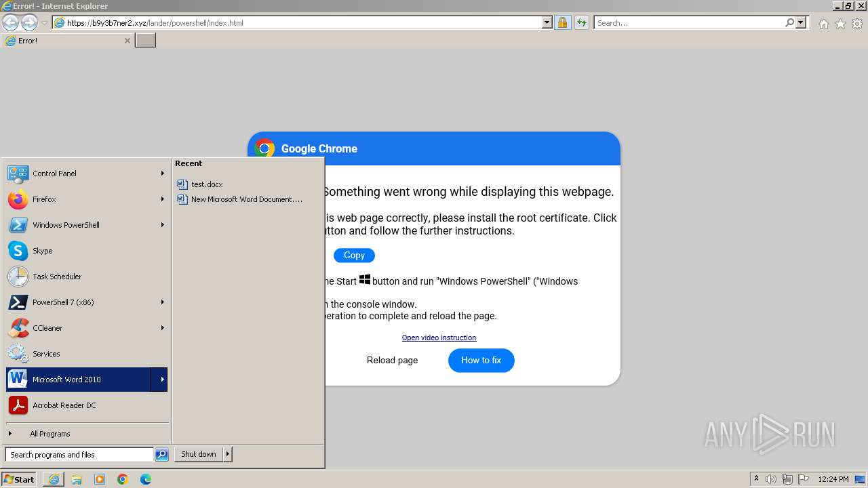Image resolution: width=868 pixels, height=488 pixels.
Task: Select the Error! browser tab
Action: [68, 41]
